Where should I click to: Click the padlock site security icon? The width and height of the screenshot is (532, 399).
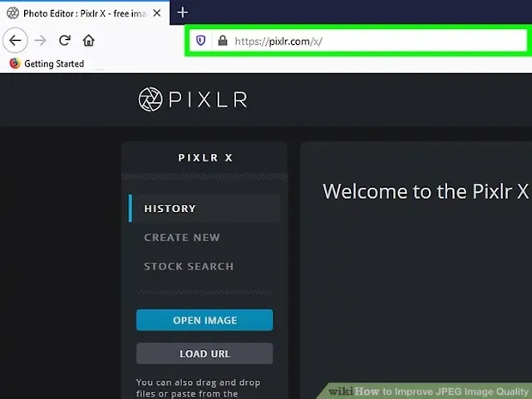point(223,41)
